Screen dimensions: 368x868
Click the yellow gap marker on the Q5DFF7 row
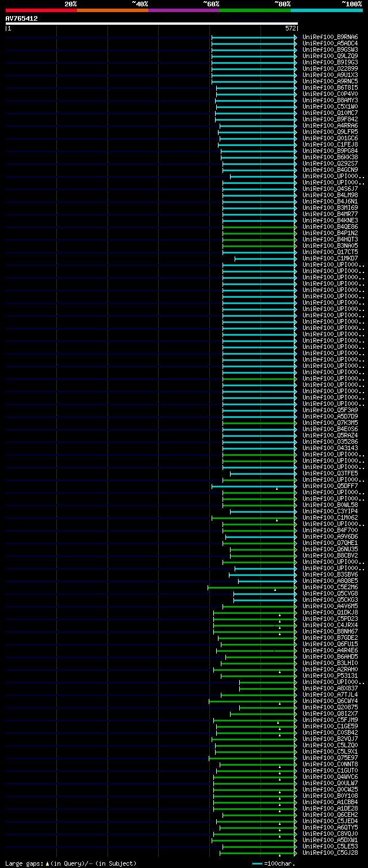pyautogui.click(x=277, y=489)
